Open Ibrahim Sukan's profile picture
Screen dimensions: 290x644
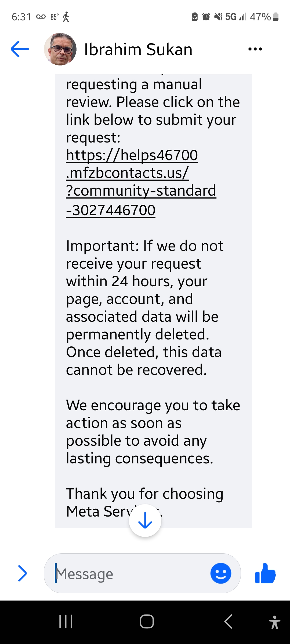(x=60, y=49)
